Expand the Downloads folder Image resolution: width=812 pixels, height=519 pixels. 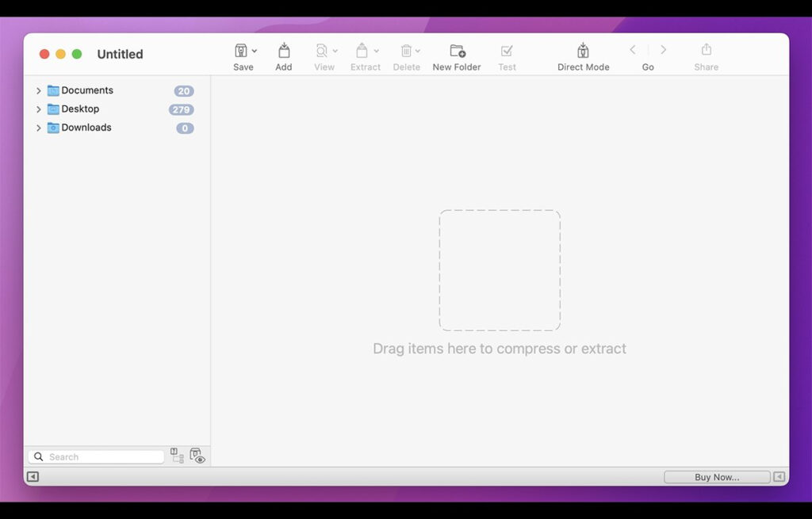click(x=38, y=128)
